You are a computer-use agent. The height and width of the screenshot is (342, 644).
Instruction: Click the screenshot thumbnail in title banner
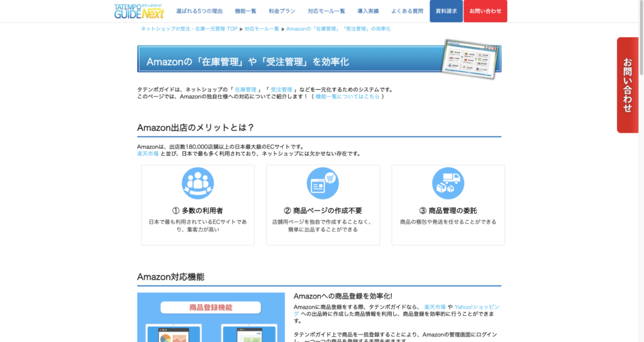(471, 59)
